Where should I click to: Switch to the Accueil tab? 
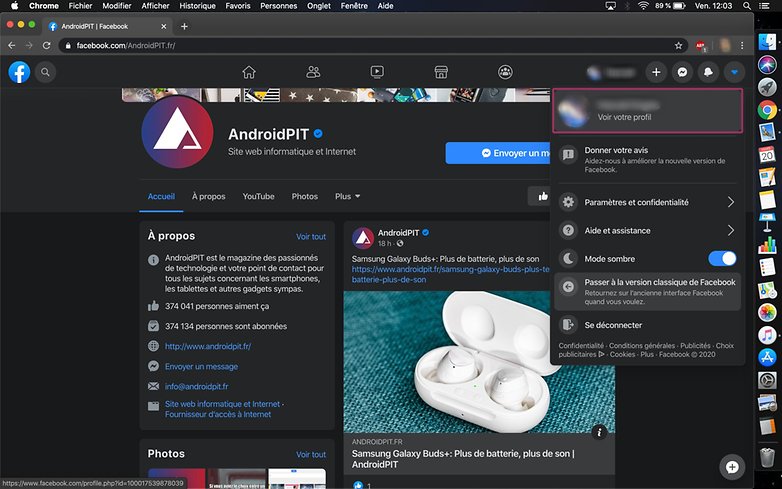161,196
